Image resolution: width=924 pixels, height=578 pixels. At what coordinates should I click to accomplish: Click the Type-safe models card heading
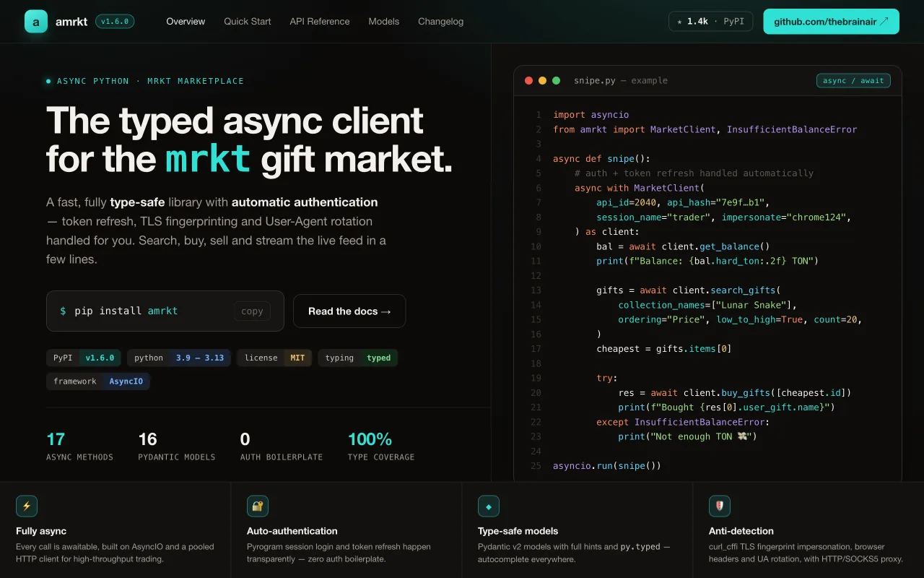click(518, 531)
